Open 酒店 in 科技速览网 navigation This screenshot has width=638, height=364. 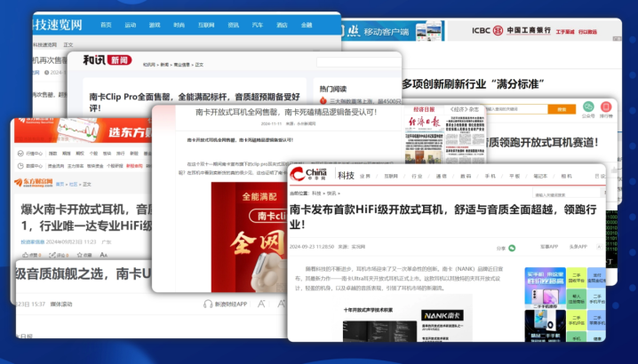(282, 25)
